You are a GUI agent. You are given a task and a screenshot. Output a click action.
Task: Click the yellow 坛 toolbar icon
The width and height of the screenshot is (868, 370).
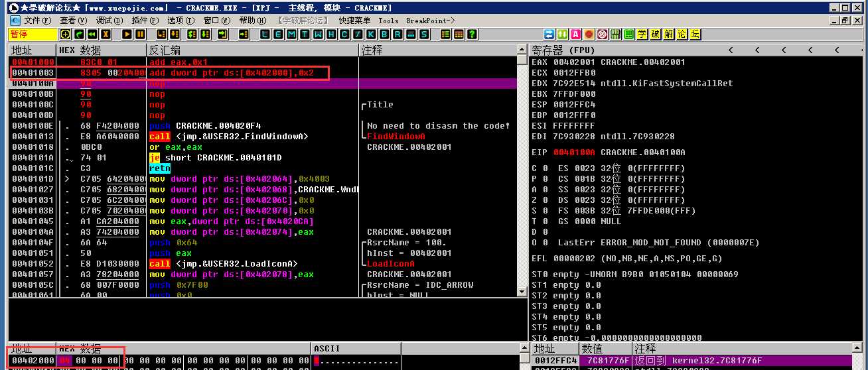[x=695, y=34]
